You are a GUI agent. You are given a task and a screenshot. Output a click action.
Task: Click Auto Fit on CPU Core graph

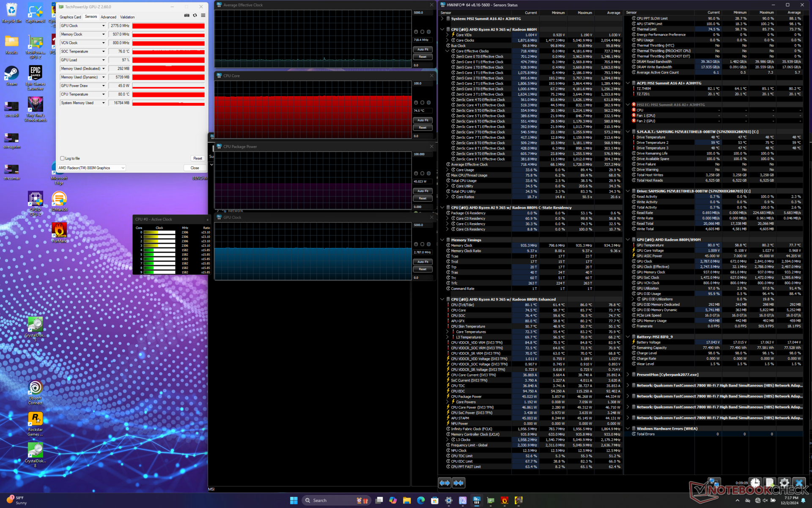tap(422, 120)
